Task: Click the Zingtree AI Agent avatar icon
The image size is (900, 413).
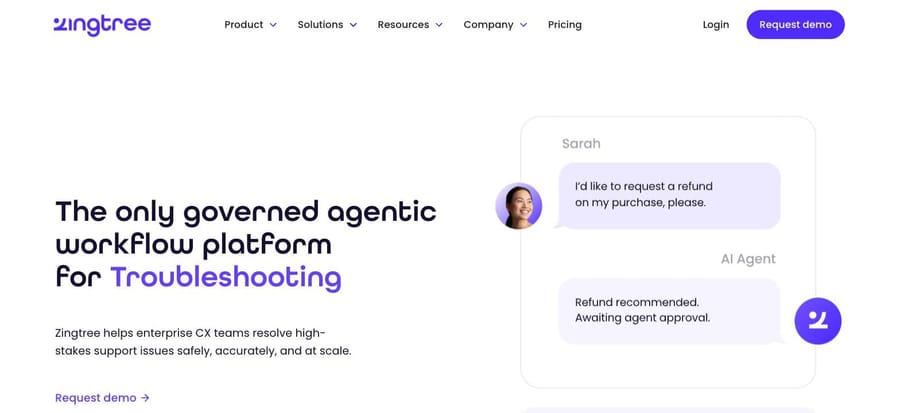Action: (817, 321)
